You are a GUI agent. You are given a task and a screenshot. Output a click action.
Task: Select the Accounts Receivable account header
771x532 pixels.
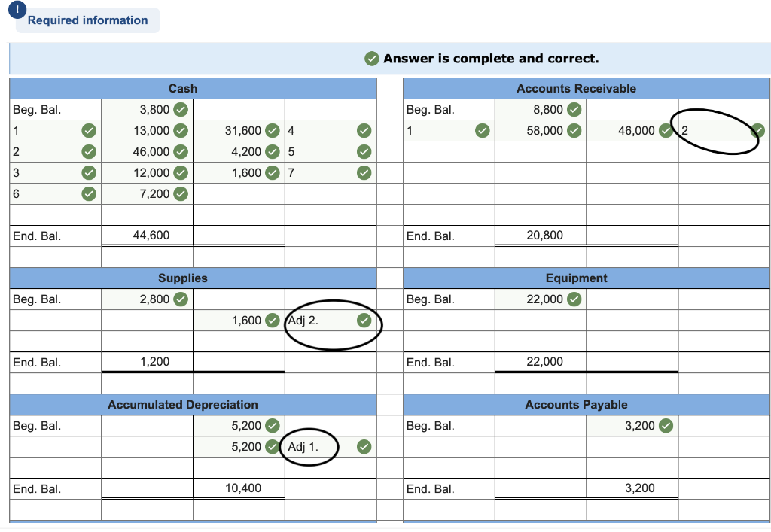pyautogui.click(x=586, y=89)
